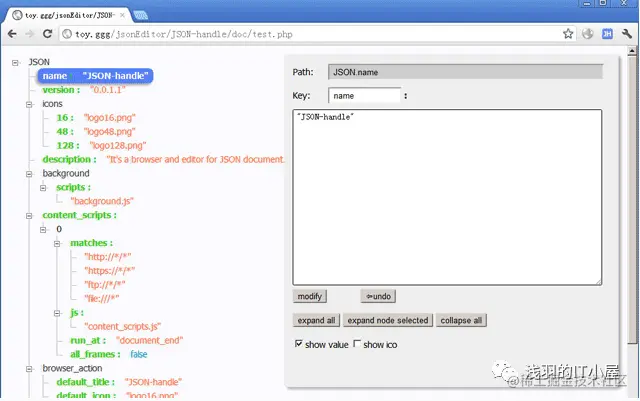Collapse the scripts node
This screenshot has width=640, height=401.
[43, 188]
